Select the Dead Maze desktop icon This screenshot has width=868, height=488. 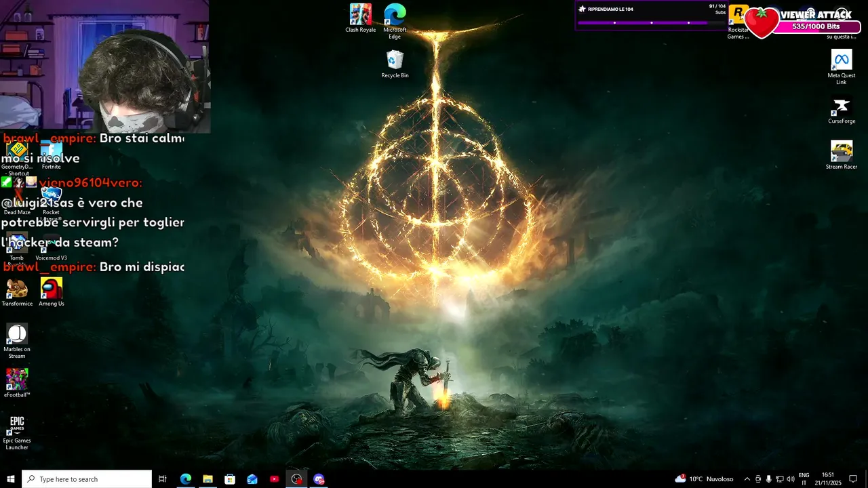point(17,201)
